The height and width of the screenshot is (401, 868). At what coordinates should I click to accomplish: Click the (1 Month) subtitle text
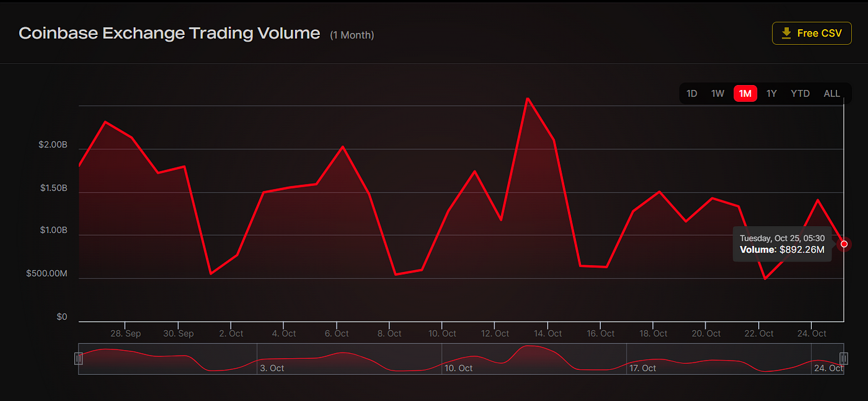pos(352,35)
